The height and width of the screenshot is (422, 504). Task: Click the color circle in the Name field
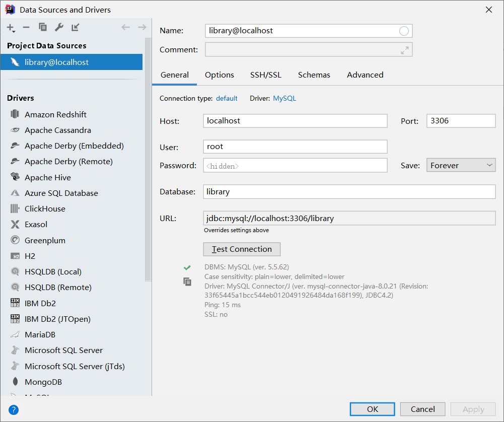click(404, 31)
